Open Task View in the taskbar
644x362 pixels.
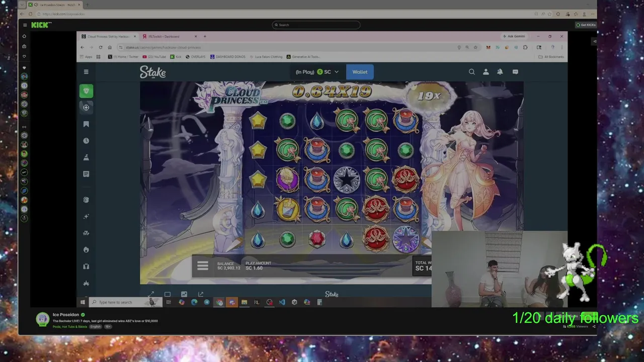(x=169, y=302)
